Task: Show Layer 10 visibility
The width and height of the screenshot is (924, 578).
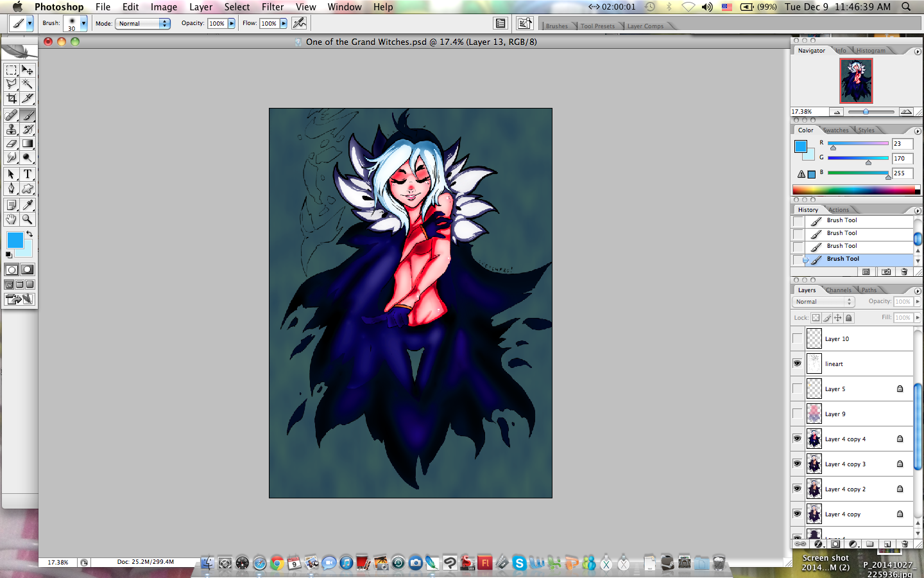Action: coord(798,338)
